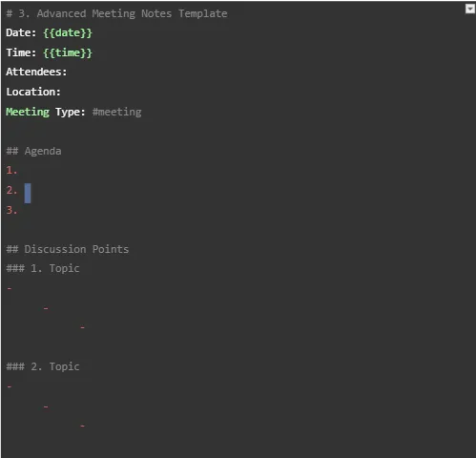Click the Agenda heading line
The width and height of the screenshot is (476, 458).
pyautogui.click(x=33, y=151)
